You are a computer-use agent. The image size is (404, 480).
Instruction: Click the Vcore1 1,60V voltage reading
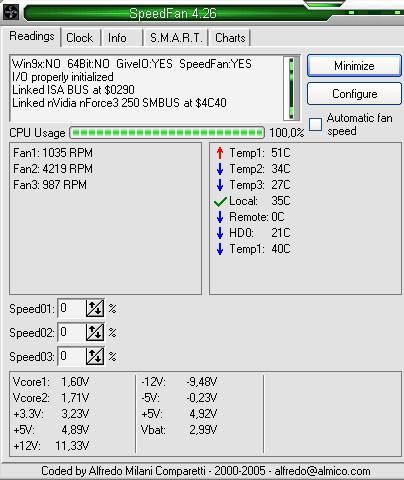pyautogui.click(x=51, y=382)
